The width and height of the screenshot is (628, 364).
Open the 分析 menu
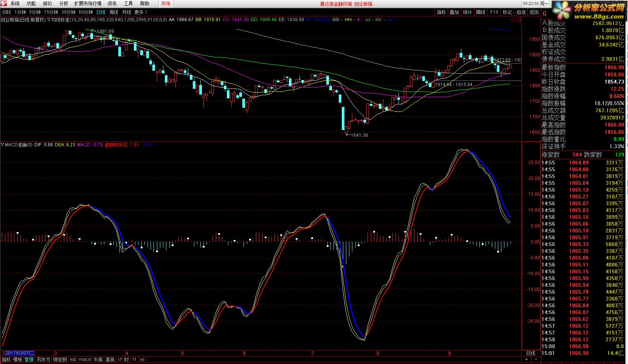click(x=64, y=3)
